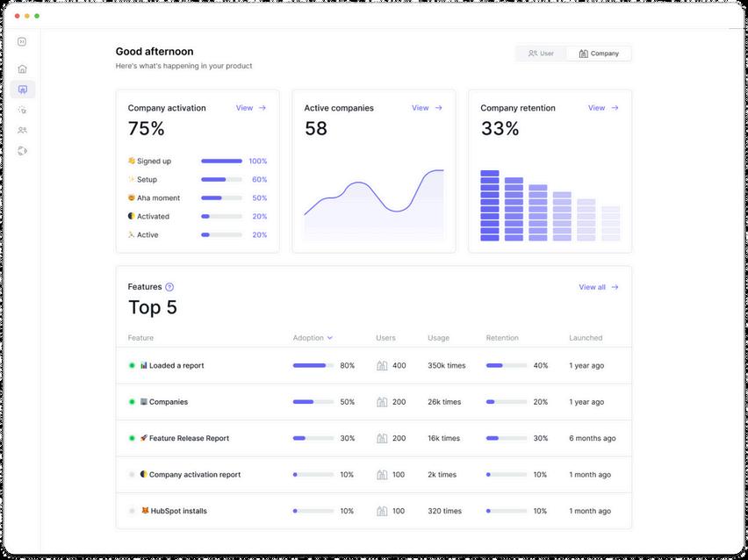748x560 pixels.
Task: View Company activation details
Action: coord(251,108)
